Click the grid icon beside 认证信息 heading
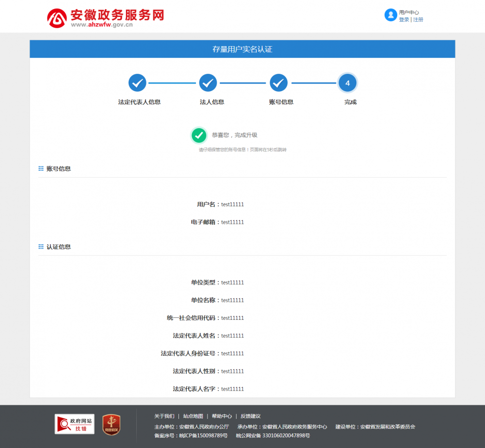 click(x=41, y=246)
